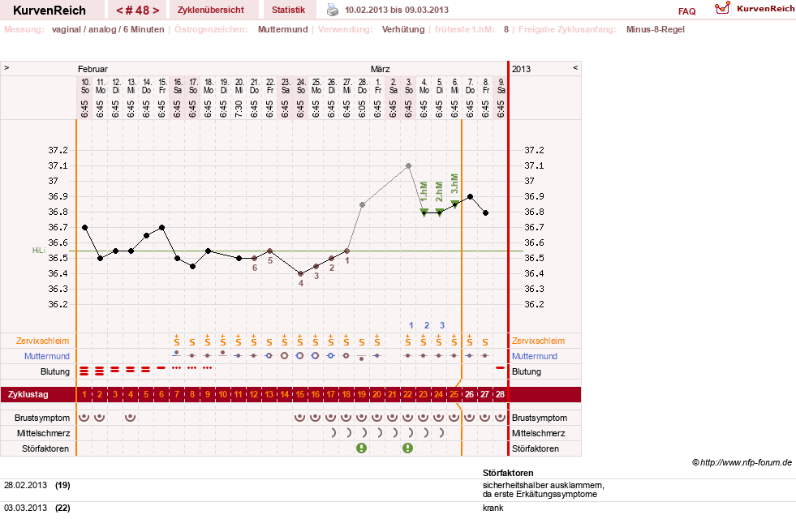Click the Muttermund row label on left

point(47,356)
